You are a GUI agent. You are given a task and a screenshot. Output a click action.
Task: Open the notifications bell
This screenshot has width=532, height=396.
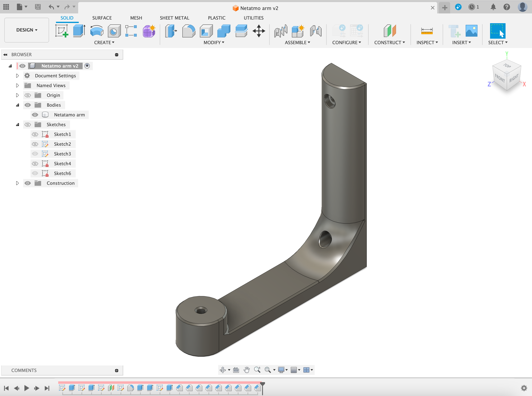[493, 7]
